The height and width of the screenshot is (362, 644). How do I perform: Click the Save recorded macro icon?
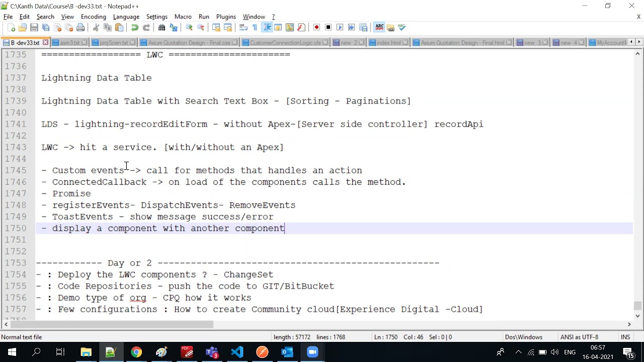coord(363,28)
